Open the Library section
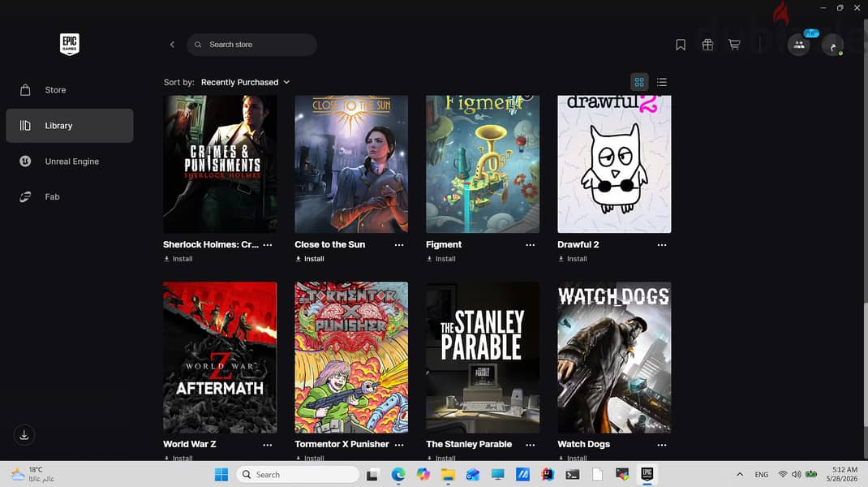 pos(70,126)
